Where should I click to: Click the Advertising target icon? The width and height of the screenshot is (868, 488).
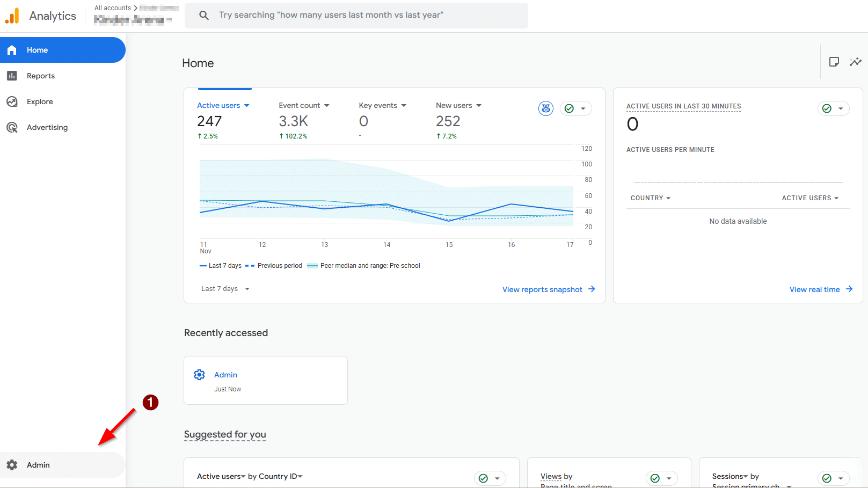tap(12, 127)
